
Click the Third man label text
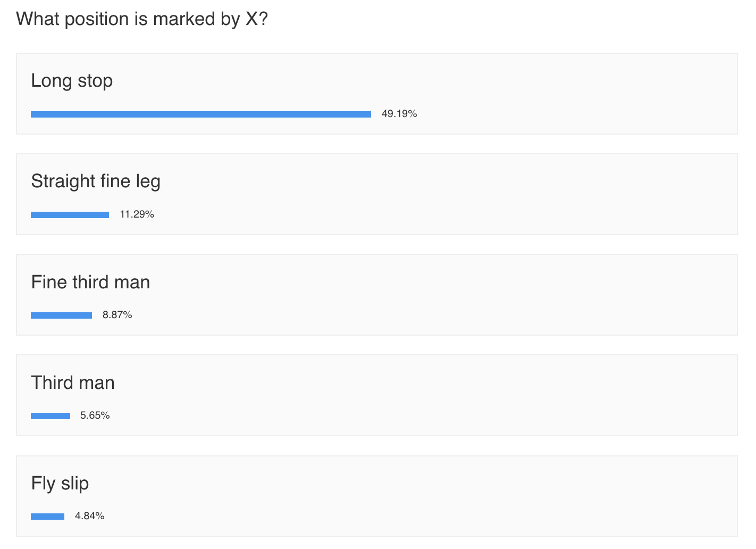(73, 382)
